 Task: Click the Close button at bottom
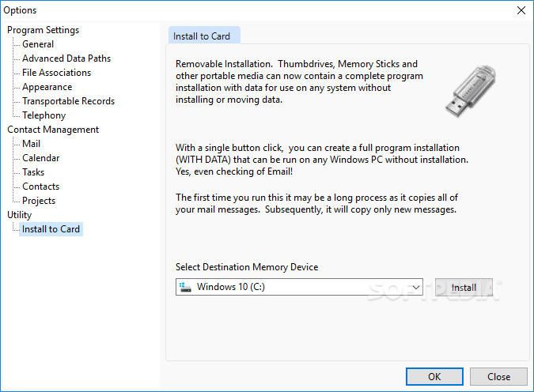pyautogui.click(x=498, y=377)
